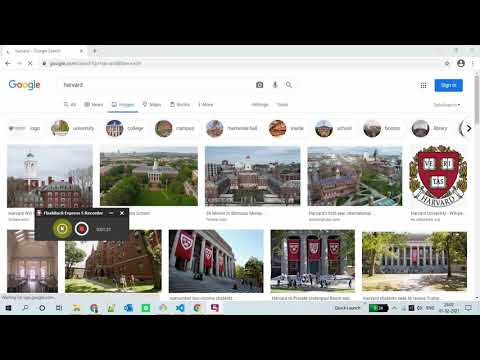Viewport: 480px width, 360px height.
Task: Filter by inside chip
Action: coord(287,128)
